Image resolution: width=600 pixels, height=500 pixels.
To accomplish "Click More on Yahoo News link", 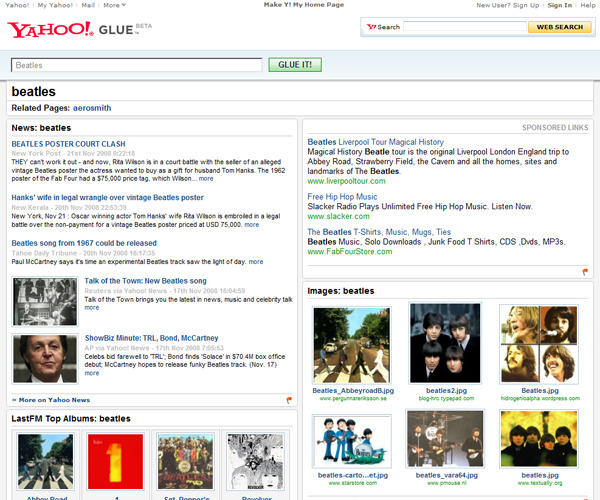I will coord(51,400).
